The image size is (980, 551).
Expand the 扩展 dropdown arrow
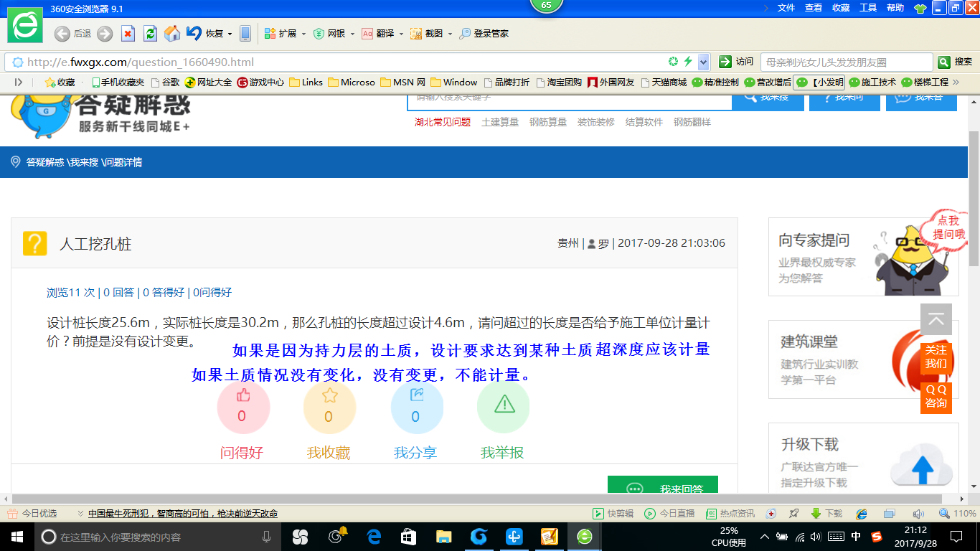pyautogui.click(x=303, y=34)
